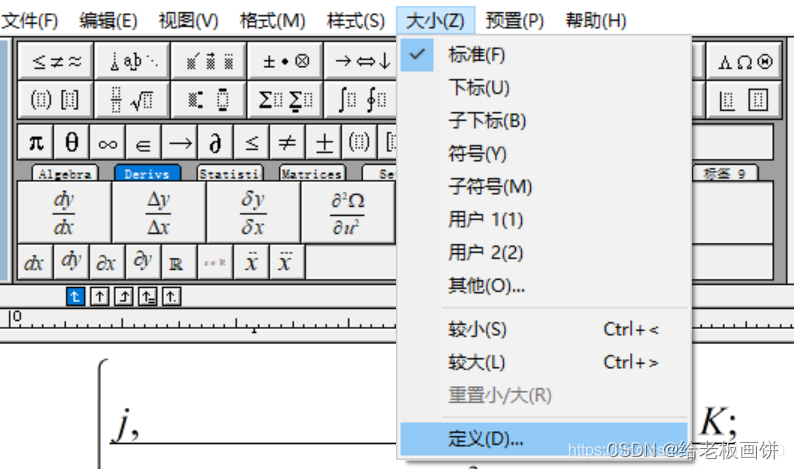Image resolution: width=794 pixels, height=469 pixels.
Task: Insert the partial derivative symbol (∂)
Action: (215, 142)
